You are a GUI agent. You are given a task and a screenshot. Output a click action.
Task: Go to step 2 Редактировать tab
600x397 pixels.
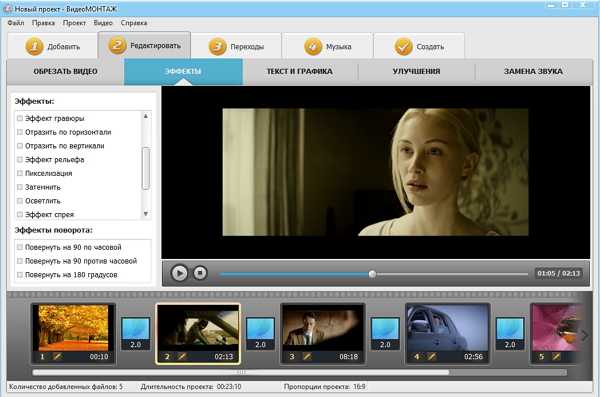[144, 45]
